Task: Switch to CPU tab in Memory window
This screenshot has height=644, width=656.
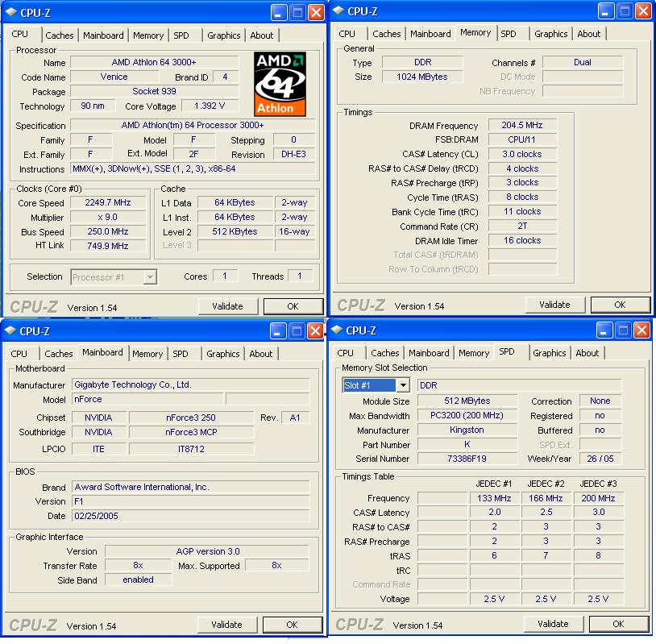Action: (x=347, y=34)
